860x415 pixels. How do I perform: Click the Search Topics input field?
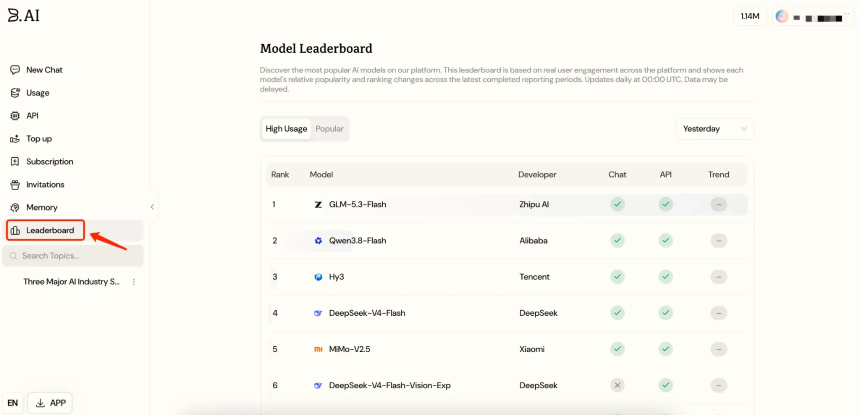click(72, 256)
